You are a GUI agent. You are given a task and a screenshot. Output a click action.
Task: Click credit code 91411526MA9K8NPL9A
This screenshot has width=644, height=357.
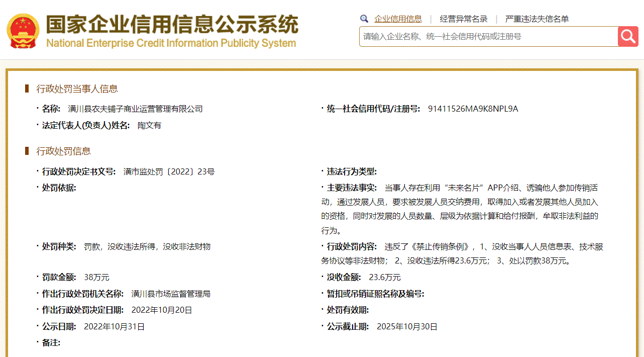473,109
